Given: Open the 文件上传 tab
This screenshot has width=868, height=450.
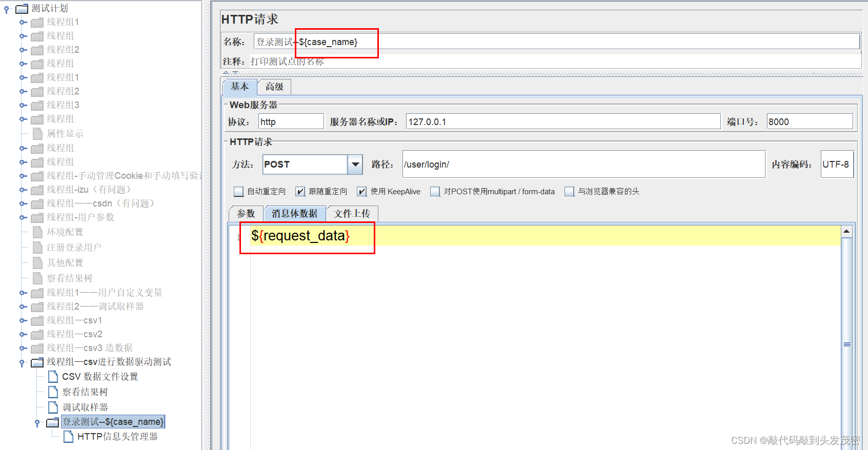Looking at the screenshot, I should coord(352,214).
